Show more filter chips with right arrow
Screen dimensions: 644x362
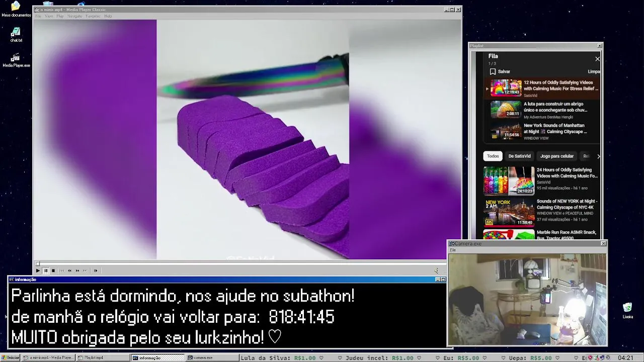click(x=598, y=156)
